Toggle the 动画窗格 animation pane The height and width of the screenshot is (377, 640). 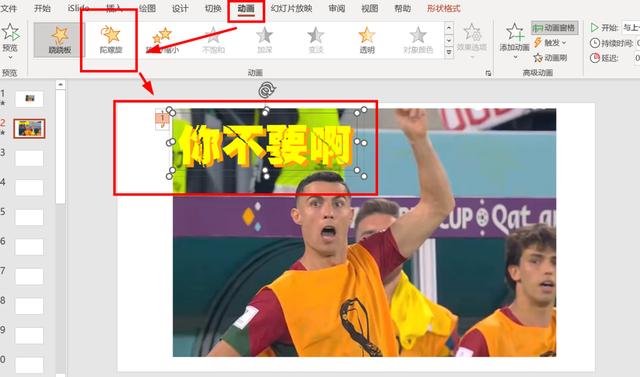point(555,28)
